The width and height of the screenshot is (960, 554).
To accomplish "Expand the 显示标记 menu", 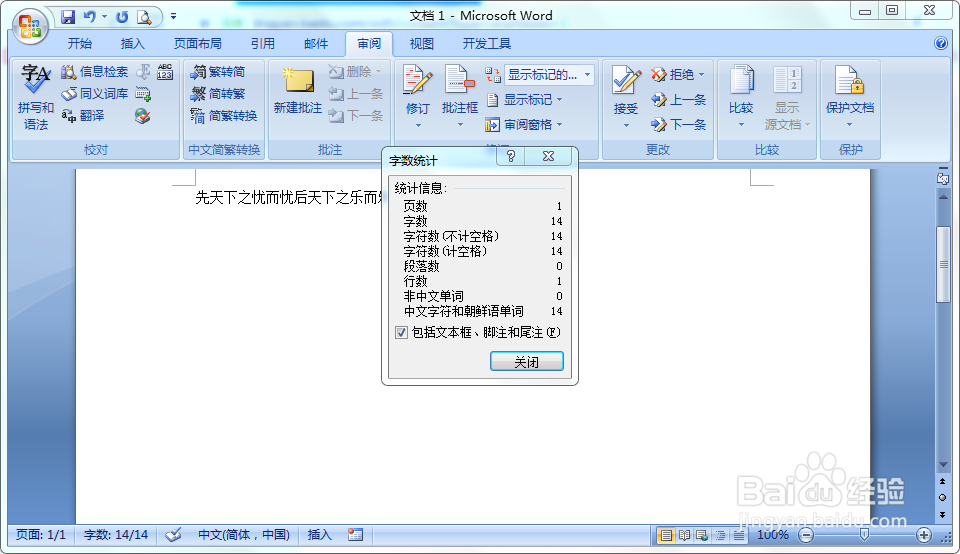I will [x=524, y=100].
